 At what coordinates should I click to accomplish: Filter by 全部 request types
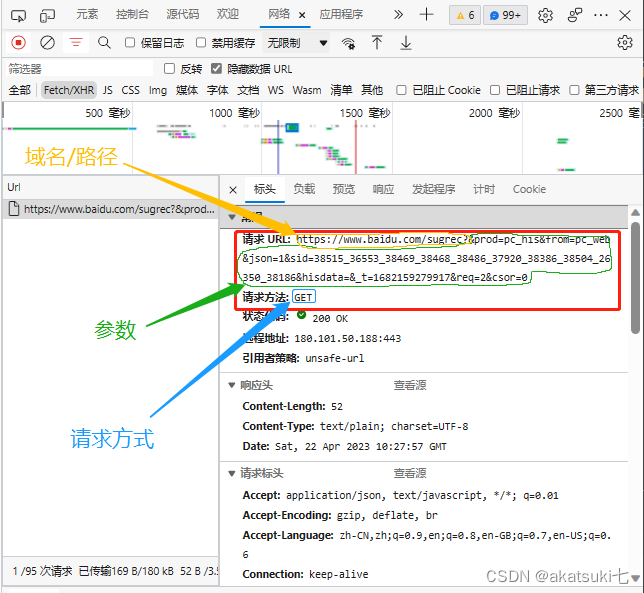20,90
